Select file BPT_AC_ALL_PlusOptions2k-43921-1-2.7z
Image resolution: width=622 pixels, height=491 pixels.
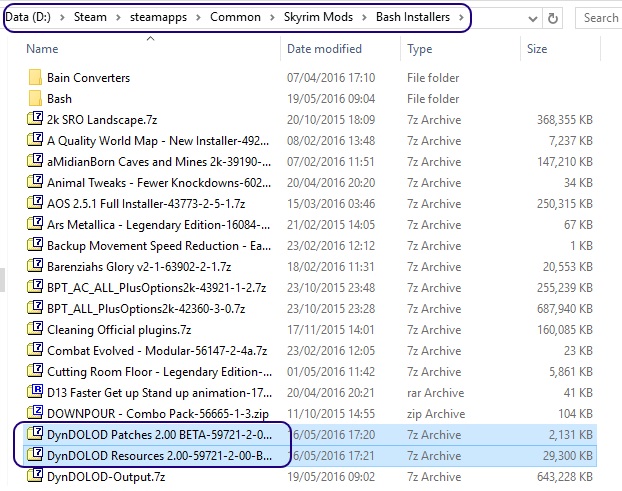[156, 288]
